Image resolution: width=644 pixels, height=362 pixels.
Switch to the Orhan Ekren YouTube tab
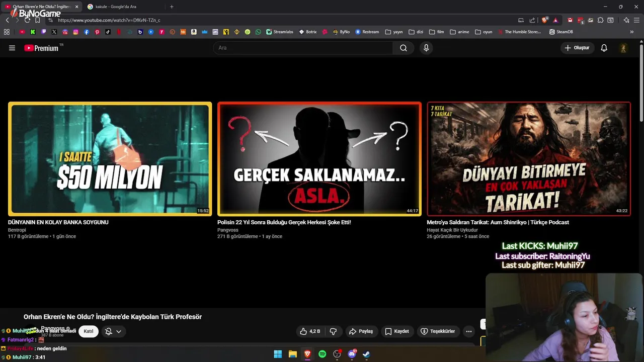pyautogui.click(x=42, y=7)
